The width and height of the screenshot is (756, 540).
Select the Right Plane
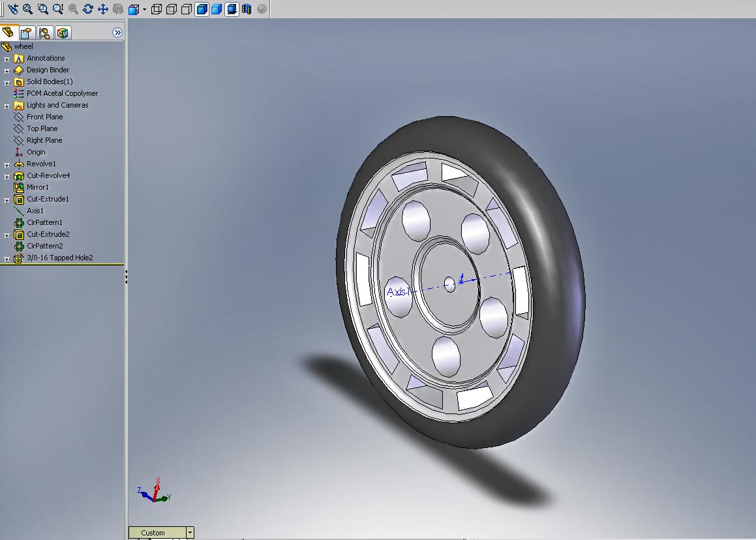coord(44,140)
